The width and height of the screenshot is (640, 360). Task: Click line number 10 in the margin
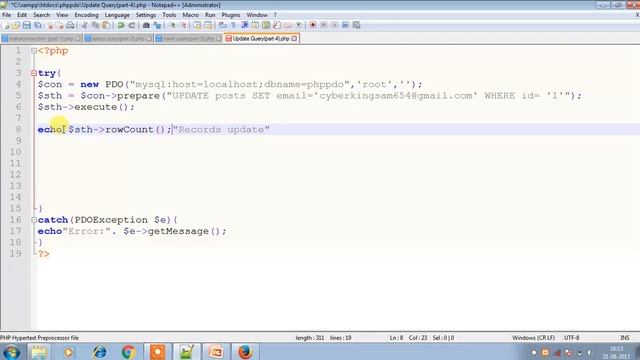pyautogui.click(x=16, y=152)
